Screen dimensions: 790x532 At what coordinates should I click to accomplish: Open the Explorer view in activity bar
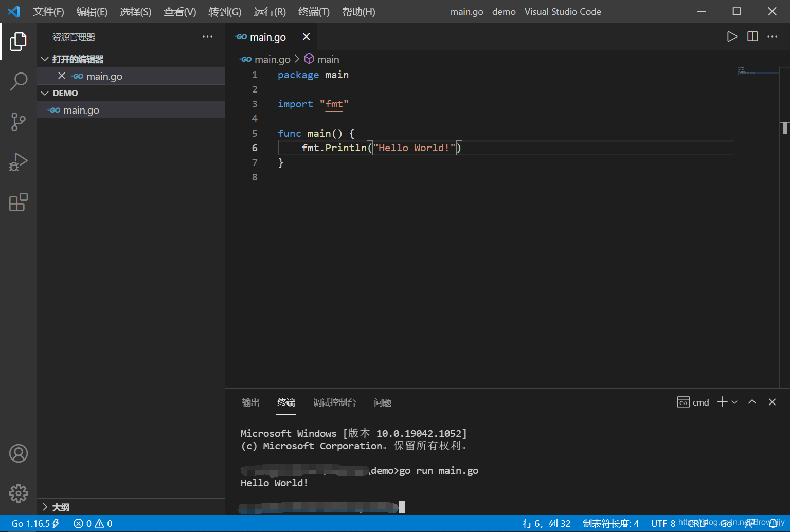point(19,42)
